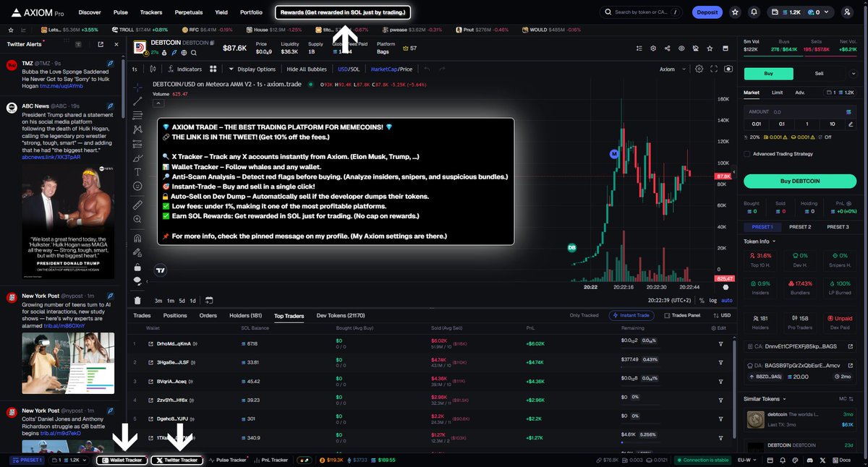The width and height of the screenshot is (868, 467).
Task: Click the go-to-date calendar icon
Action: pyautogui.click(x=209, y=300)
